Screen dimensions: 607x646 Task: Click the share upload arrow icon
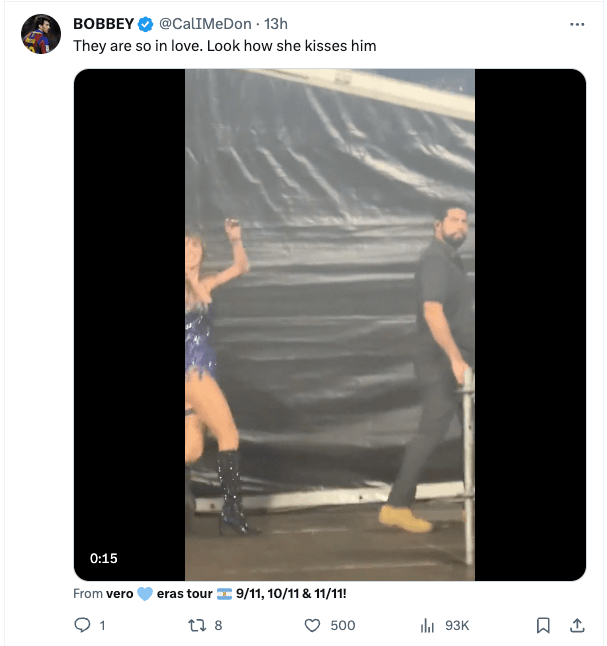pyautogui.click(x=576, y=625)
